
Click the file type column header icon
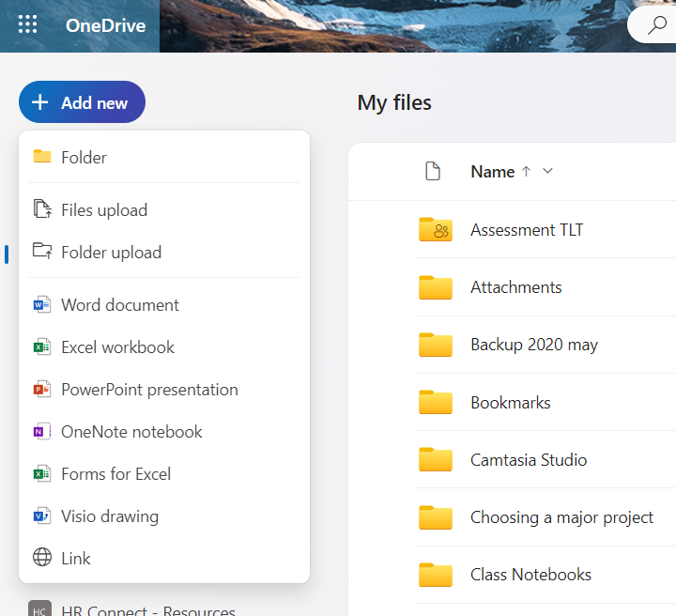pyautogui.click(x=433, y=171)
